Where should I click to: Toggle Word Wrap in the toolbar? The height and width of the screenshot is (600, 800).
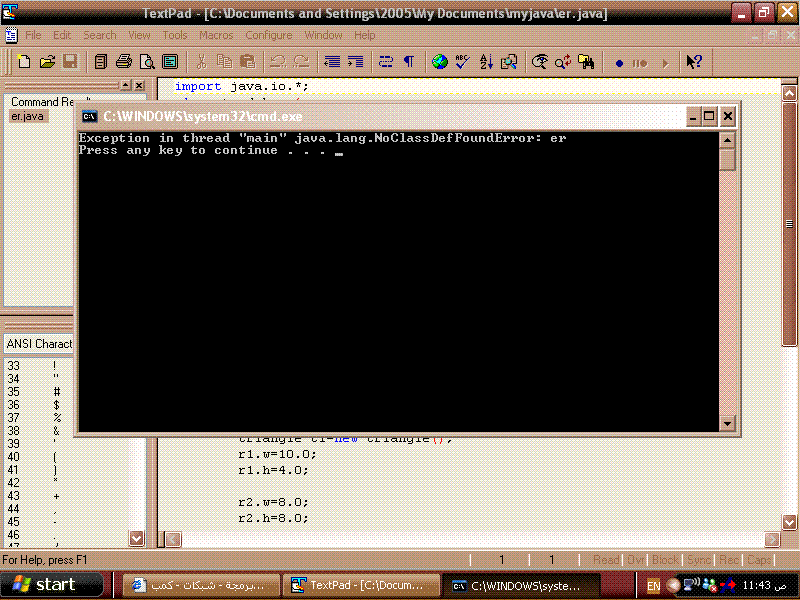[x=386, y=62]
